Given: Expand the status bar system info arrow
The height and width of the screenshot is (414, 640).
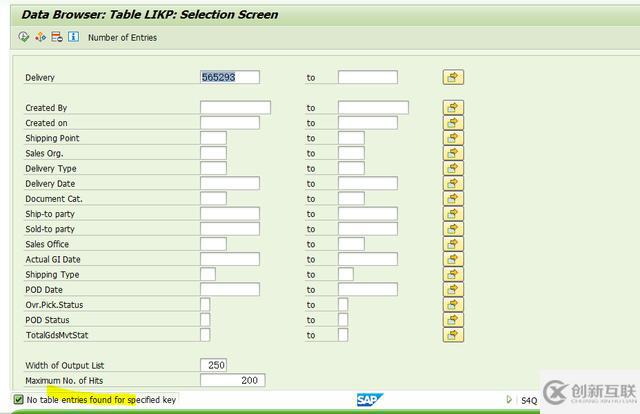Looking at the screenshot, I should pos(509,399).
